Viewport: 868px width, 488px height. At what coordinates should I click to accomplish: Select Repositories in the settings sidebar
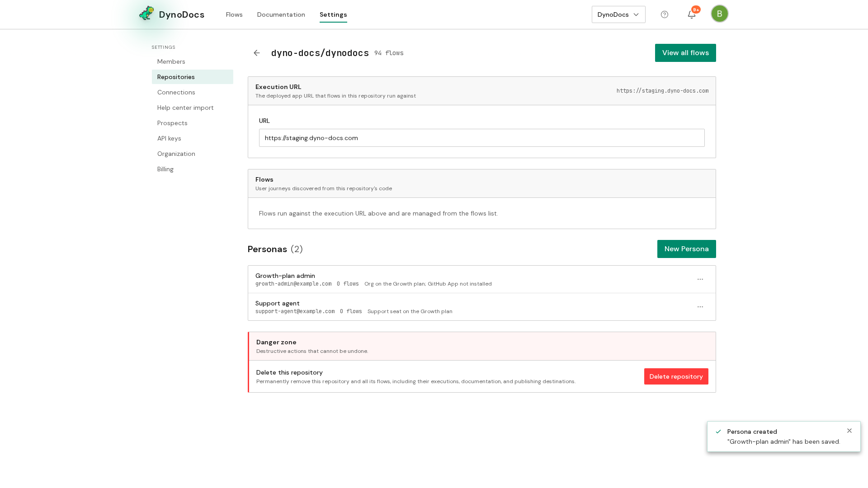coord(193,77)
